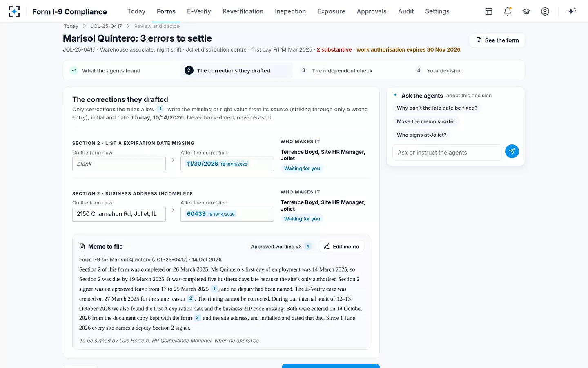Open the E-Verify tab
This screenshot has height=368, width=588.
coord(199,11)
